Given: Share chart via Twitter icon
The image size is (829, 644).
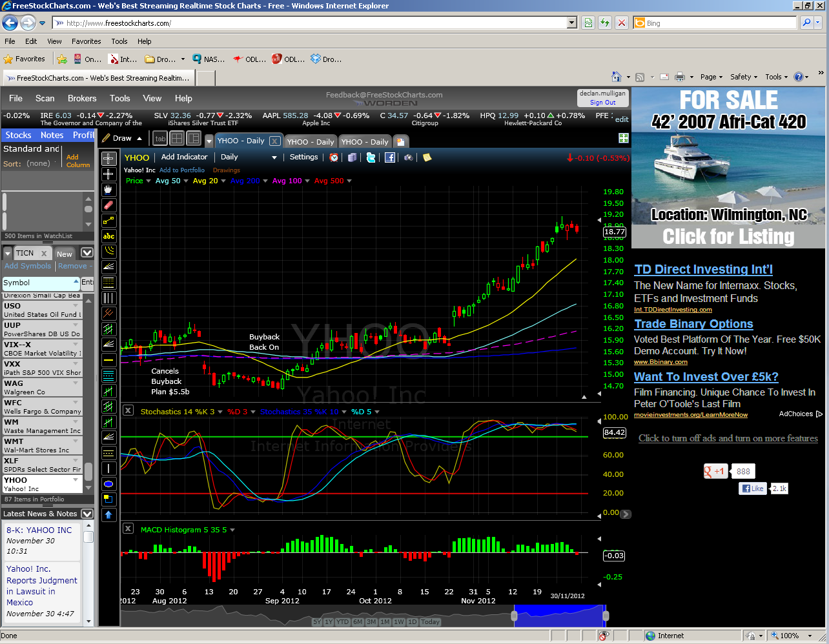Looking at the screenshot, I should click(371, 157).
